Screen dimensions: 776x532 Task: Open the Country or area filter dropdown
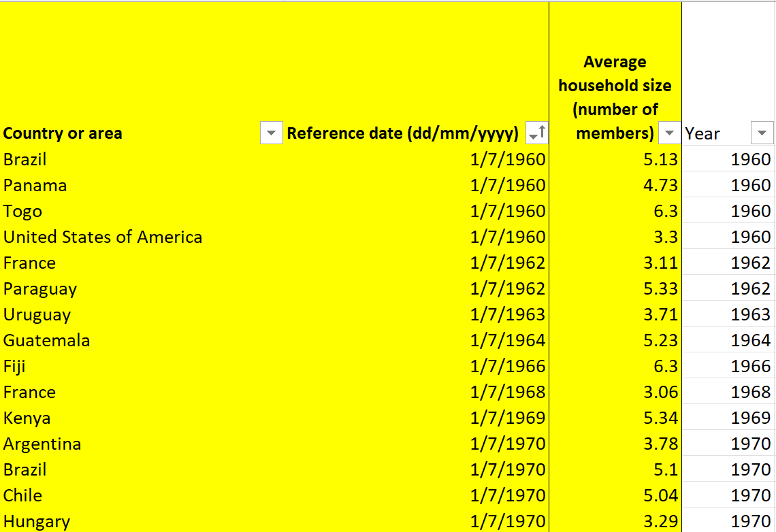point(271,133)
